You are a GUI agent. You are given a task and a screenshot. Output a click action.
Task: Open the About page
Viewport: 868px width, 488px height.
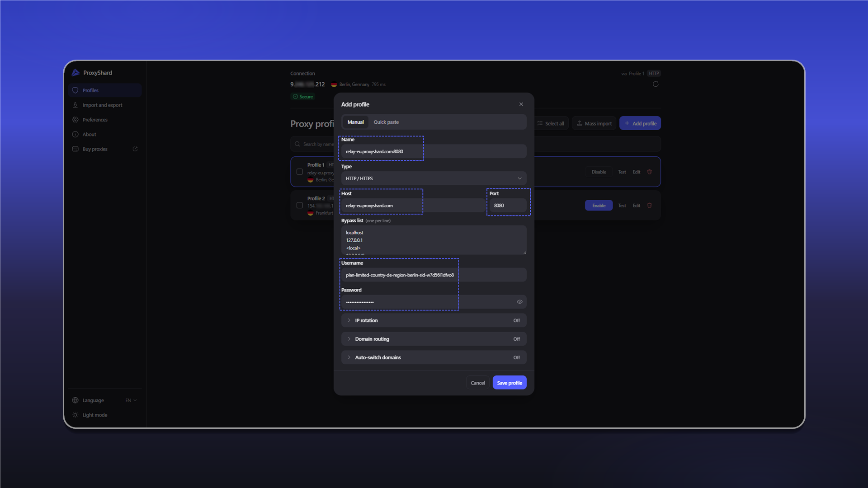pos(105,135)
